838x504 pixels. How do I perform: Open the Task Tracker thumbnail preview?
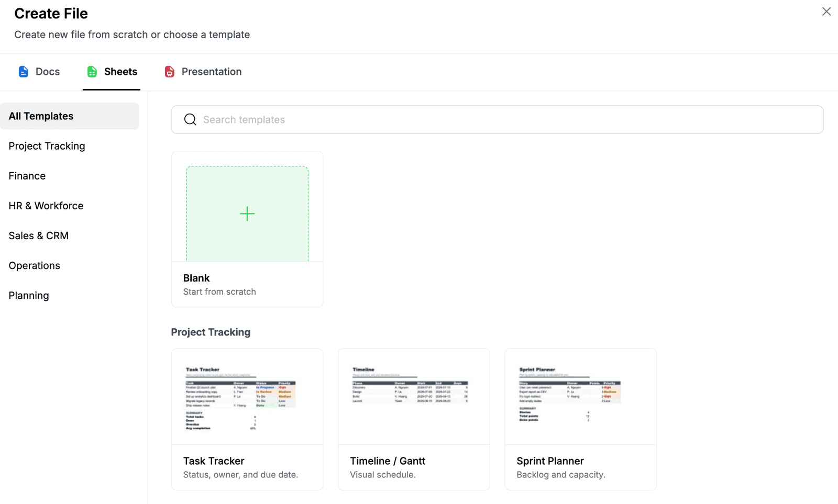pos(247,397)
